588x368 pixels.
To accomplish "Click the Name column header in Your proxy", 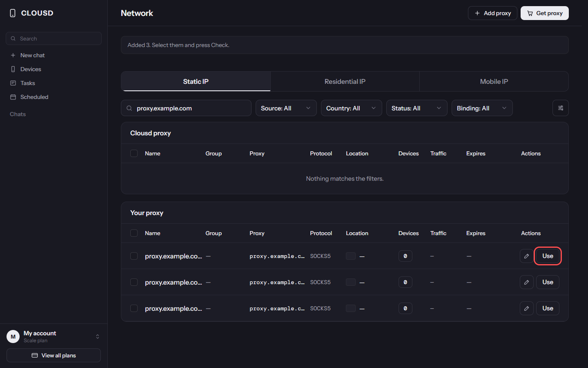I will point(152,233).
